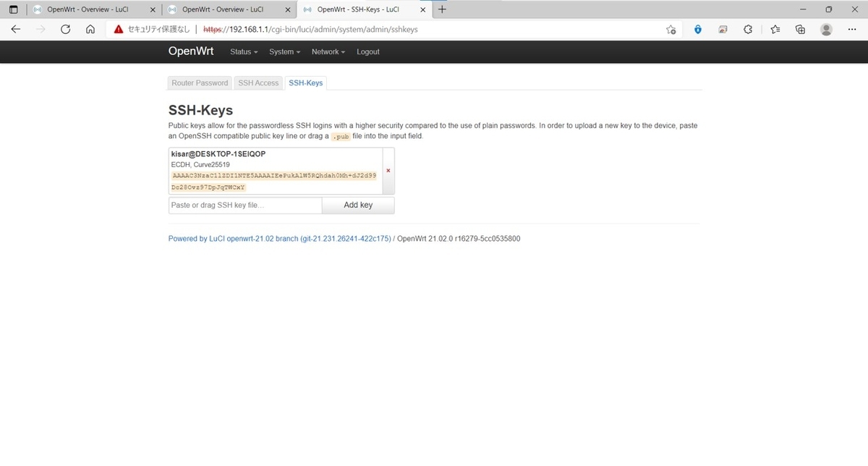
Task: Click the ECDH, Curve25519 key type text
Action: [x=202, y=164]
